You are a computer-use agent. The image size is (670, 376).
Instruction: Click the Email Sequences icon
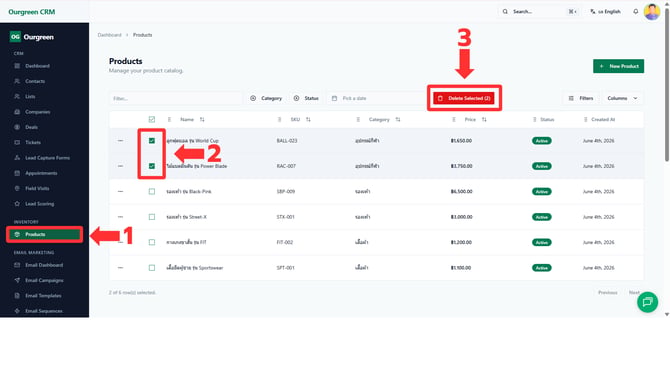click(17, 311)
